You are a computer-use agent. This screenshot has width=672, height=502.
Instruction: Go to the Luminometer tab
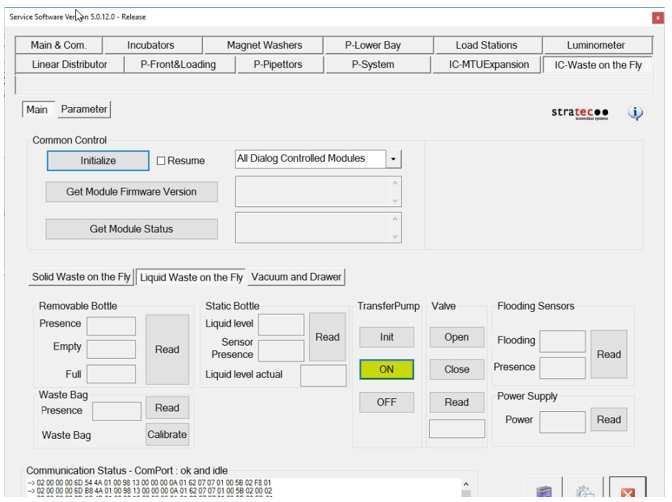[595, 45]
